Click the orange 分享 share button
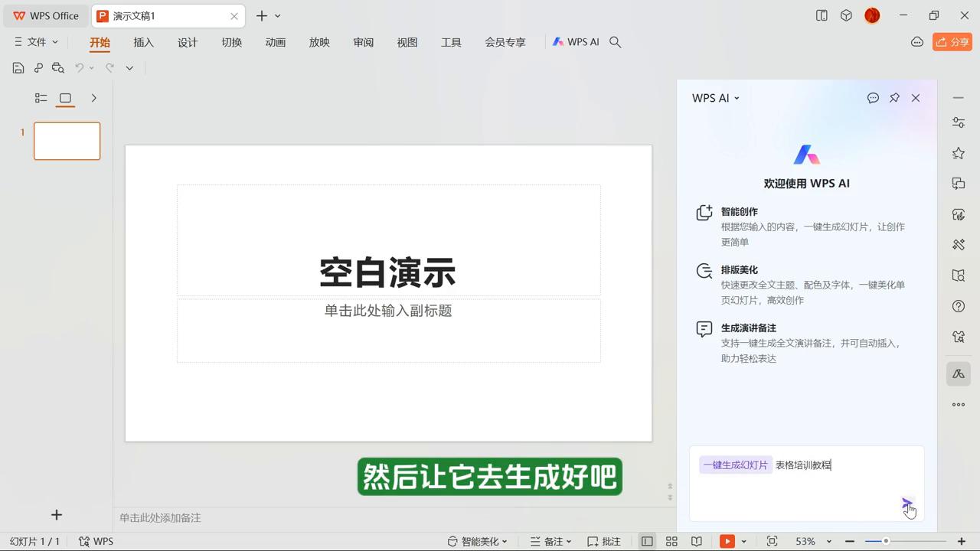 [x=952, y=42]
